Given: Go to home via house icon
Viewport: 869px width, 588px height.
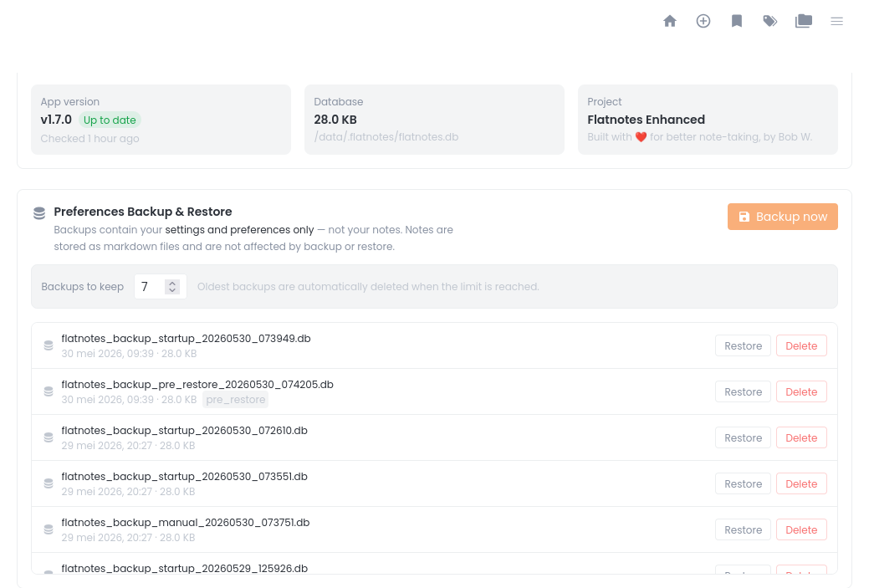Looking at the screenshot, I should point(669,21).
